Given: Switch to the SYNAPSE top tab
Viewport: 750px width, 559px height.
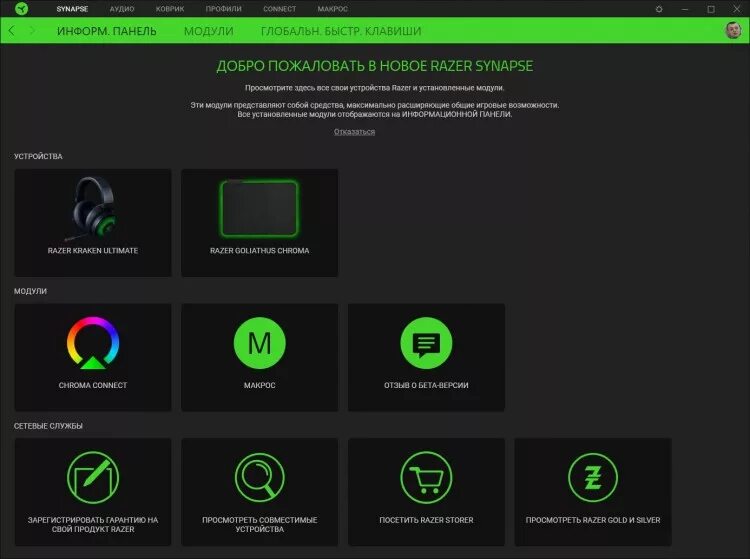Looking at the screenshot, I should (72, 9).
